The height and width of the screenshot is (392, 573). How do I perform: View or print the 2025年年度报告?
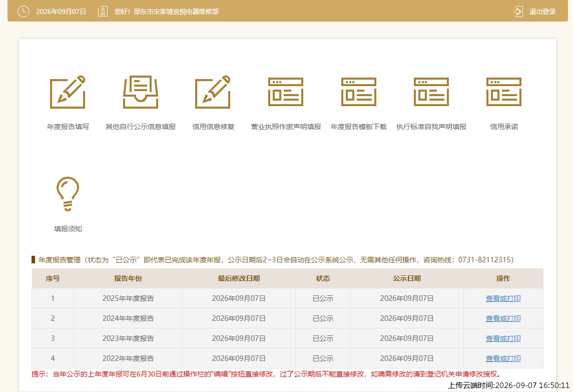[503, 298]
